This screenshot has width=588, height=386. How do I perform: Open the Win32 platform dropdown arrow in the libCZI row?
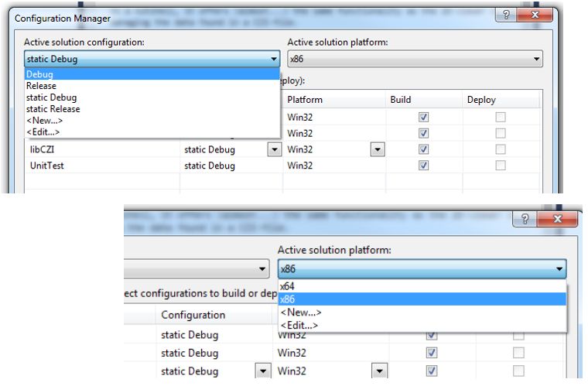pos(378,149)
